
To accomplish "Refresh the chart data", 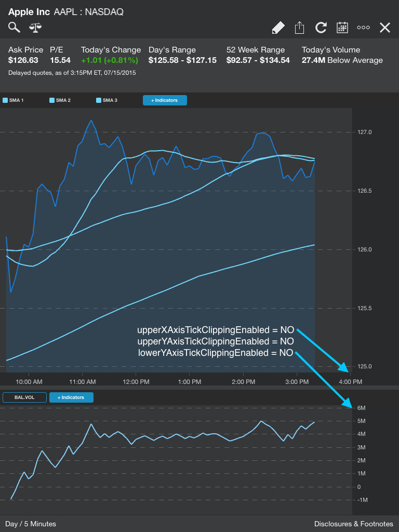I will tap(321, 28).
